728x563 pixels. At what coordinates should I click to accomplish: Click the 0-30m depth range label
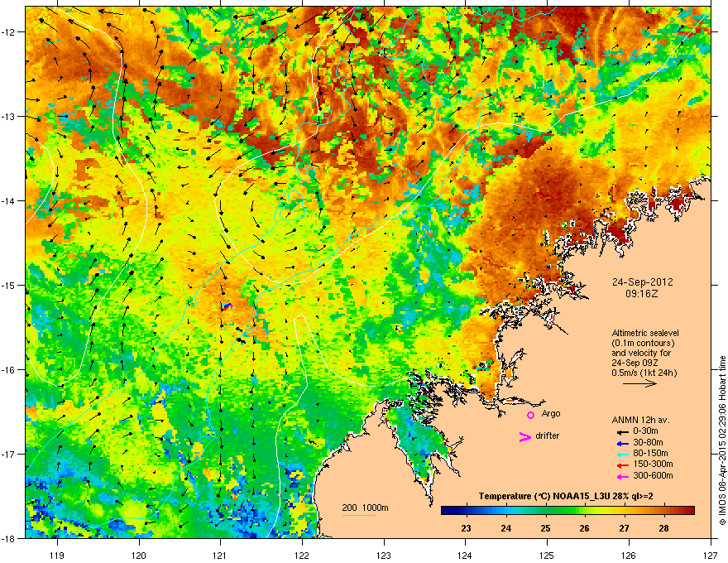point(645,431)
